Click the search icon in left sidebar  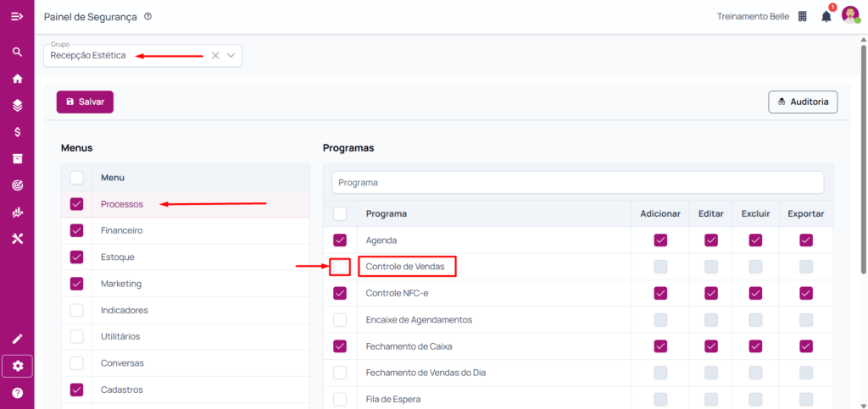(17, 52)
